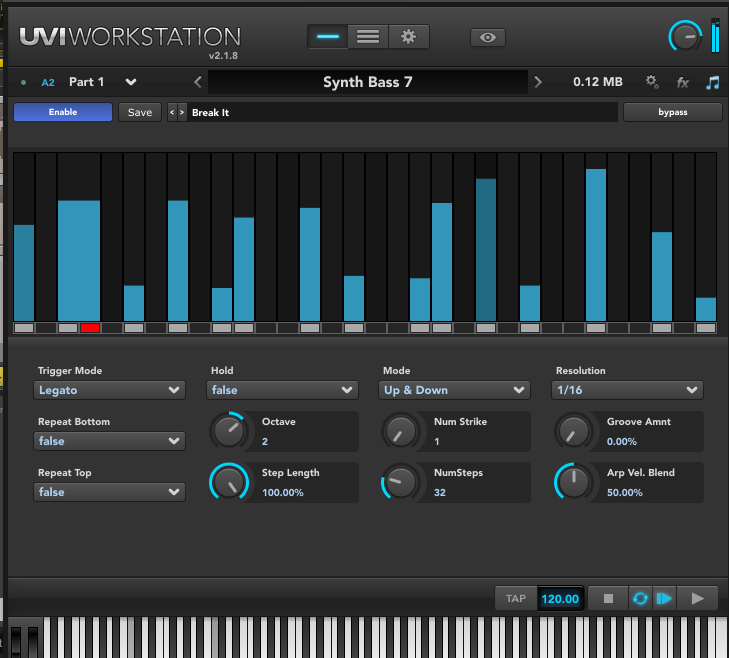Tap the TAP tempo button

[516, 598]
